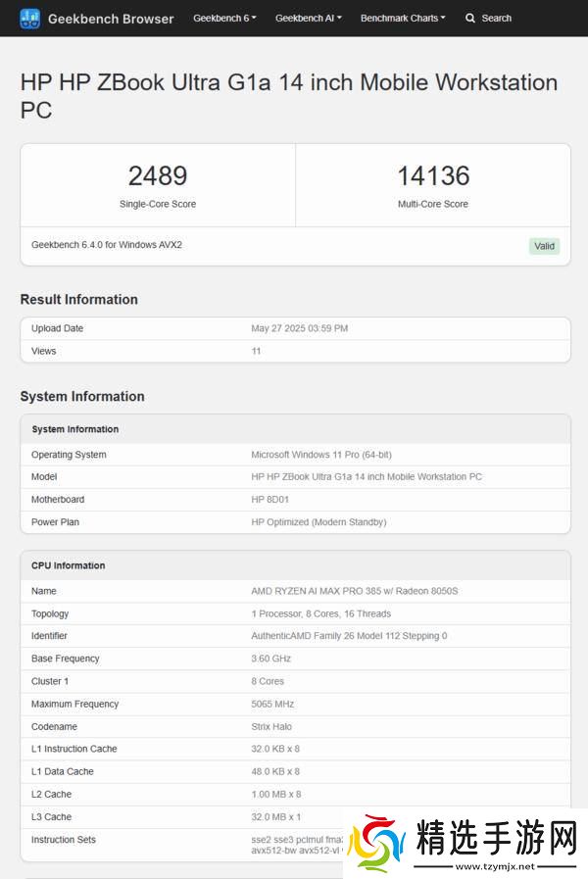The width and height of the screenshot is (588, 879).
Task: Click the CPU Information table header
Action: point(69,565)
